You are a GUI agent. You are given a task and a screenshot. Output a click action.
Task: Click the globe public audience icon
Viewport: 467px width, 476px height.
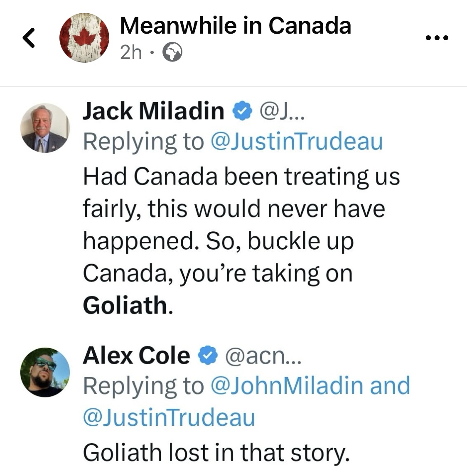pos(172,53)
